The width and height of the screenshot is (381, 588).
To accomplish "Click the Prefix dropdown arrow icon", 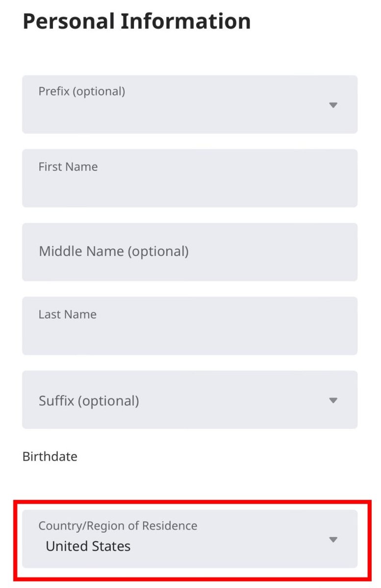I will pyautogui.click(x=333, y=105).
